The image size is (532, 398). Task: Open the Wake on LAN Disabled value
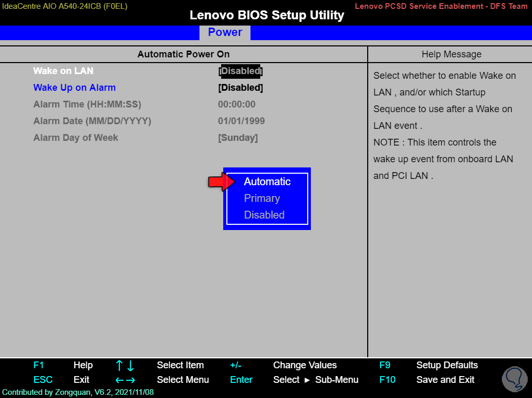[240, 71]
